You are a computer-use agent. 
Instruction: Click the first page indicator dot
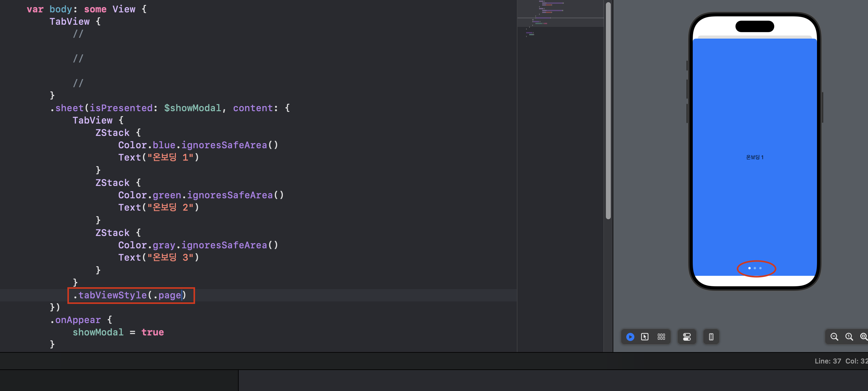click(749, 268)
